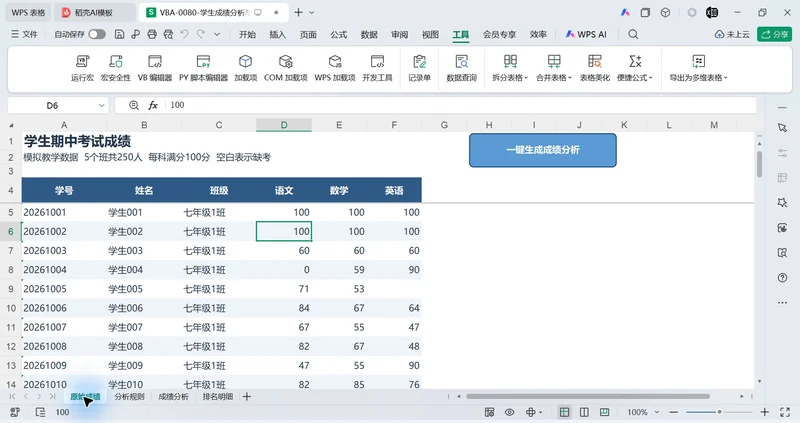Open the 稻壳AI模板 window tab
Viewport: 800px width, 423px height.
pyautogui.click(x=94, y=12)
